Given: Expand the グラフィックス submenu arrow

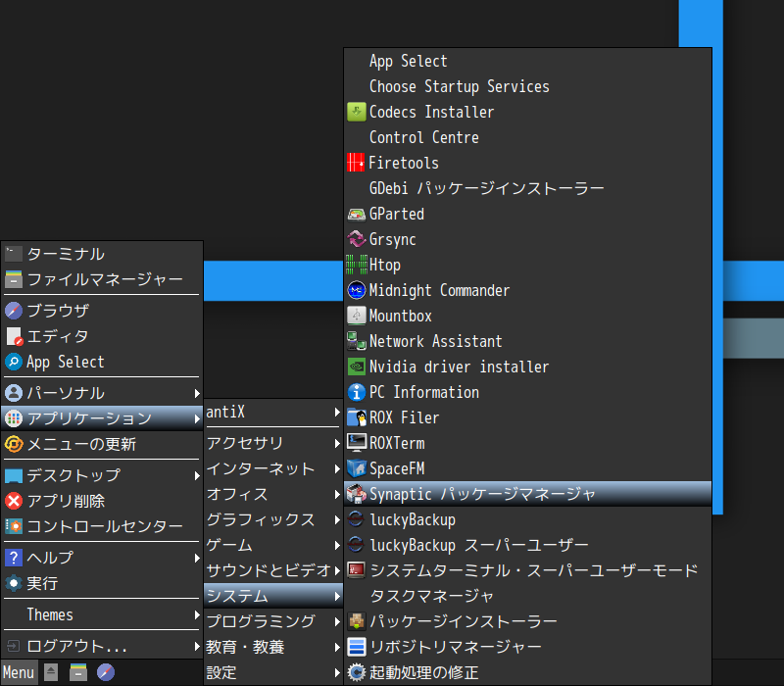Looking at the screenshot, I should tap(337, 520).
